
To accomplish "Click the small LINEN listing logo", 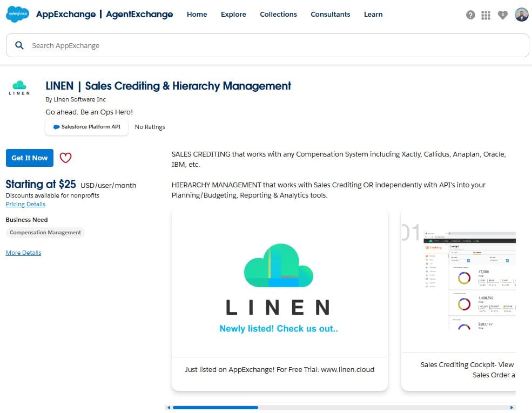I will point(19,88).
